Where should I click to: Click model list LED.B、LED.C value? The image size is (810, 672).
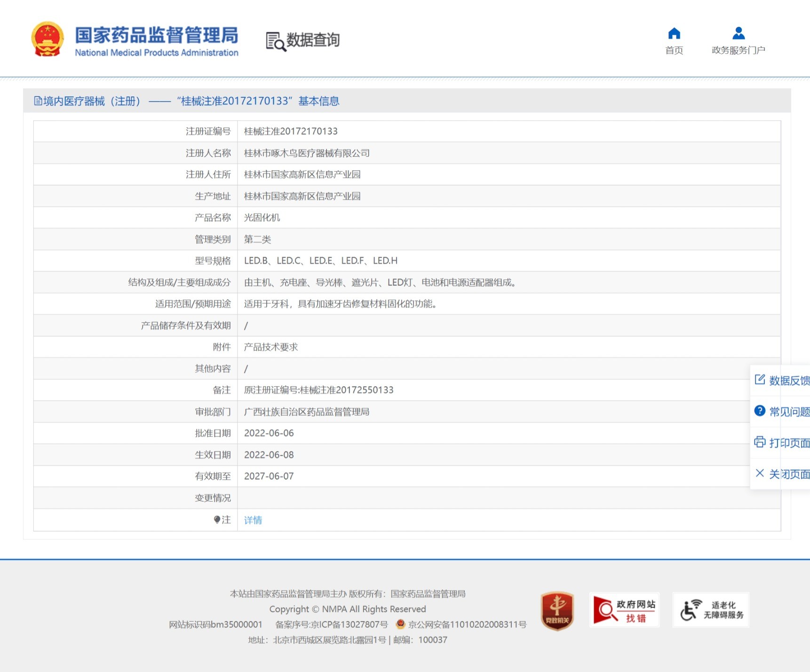point(321,261)
